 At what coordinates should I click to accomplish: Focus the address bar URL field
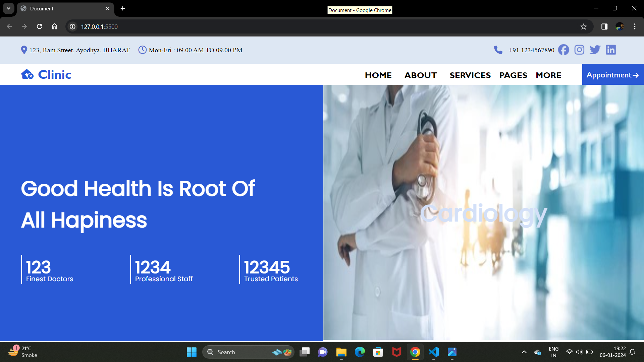pos(329,26)
